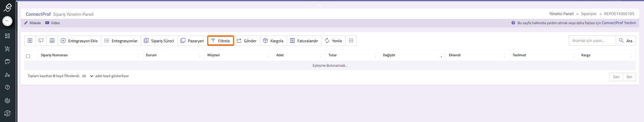Click the Ara search button
Screen dimensions: 644x122
(x=626, y=41)
